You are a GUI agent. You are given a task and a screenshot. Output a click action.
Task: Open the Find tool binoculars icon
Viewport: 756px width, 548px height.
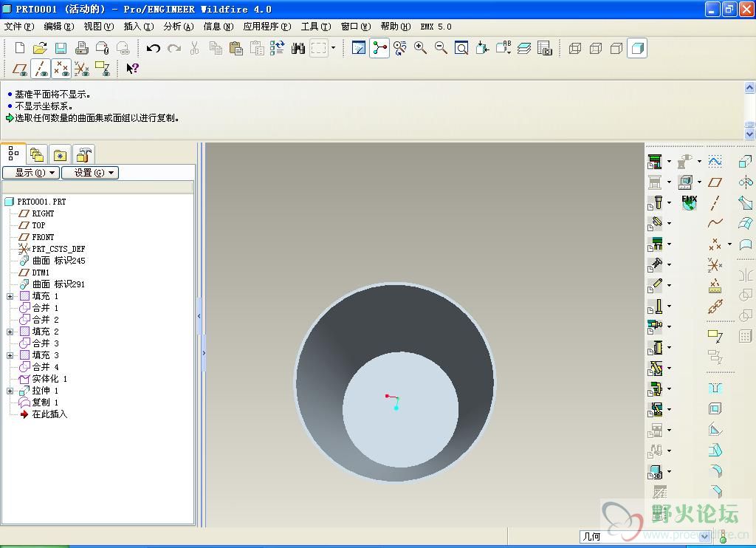(298, 48)
